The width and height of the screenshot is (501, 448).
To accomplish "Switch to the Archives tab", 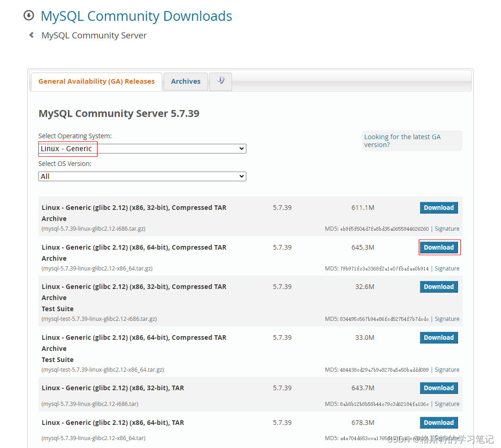I will [186, 81].
